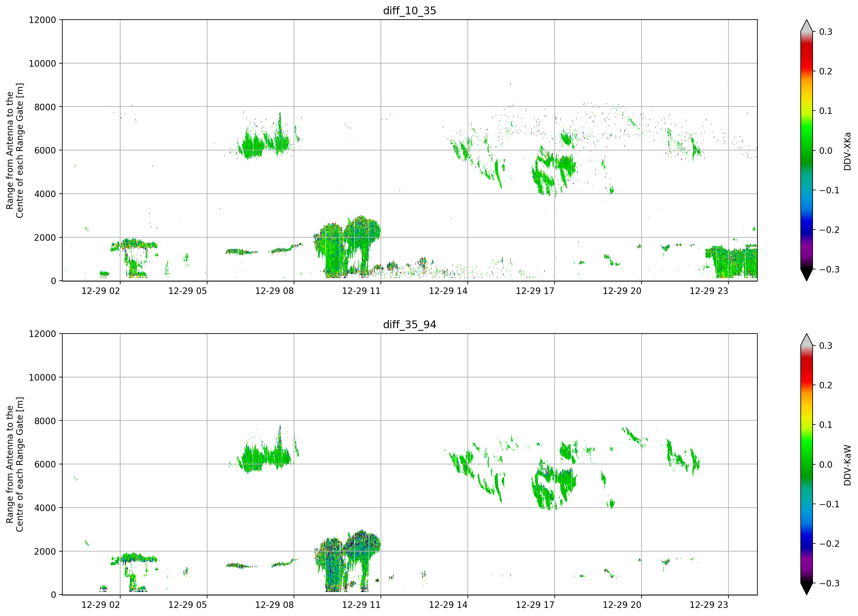Click the 8000 y-tick of diff_35_94 plot
This screenshot has height=616, width=858.
click(45, 421)
